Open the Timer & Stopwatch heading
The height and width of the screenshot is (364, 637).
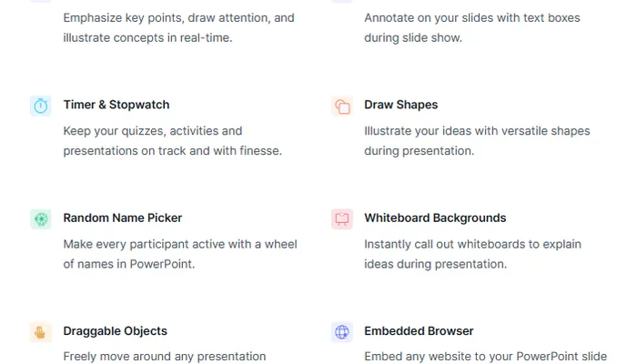coord(116,105)
